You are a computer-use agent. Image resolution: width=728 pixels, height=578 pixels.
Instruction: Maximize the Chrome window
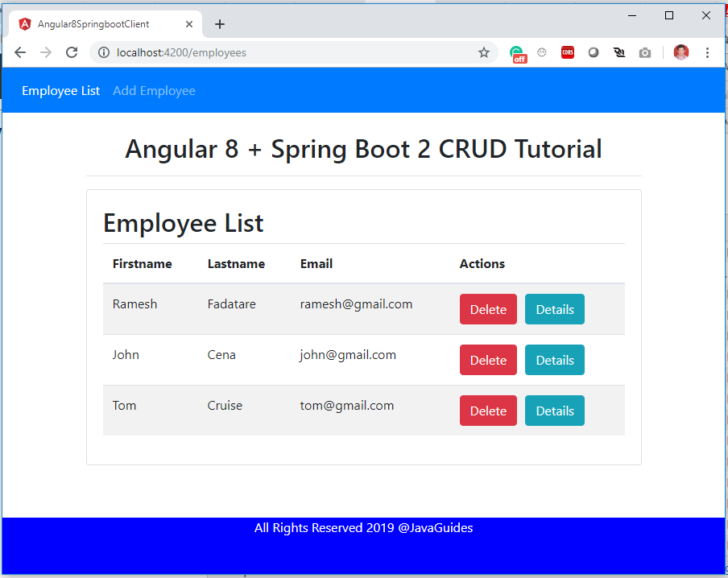(669, 15)
